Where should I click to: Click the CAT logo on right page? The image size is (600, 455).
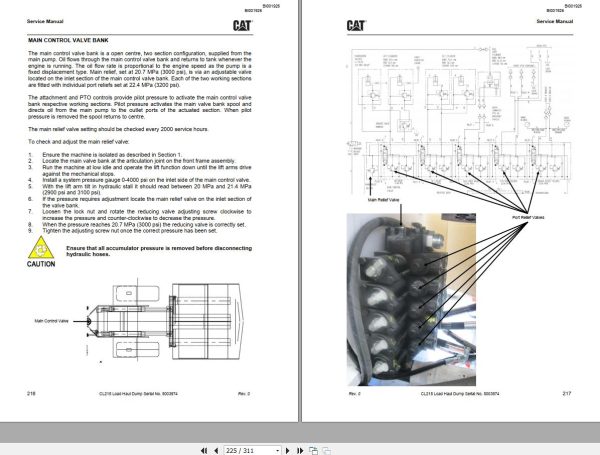point(356,26)
